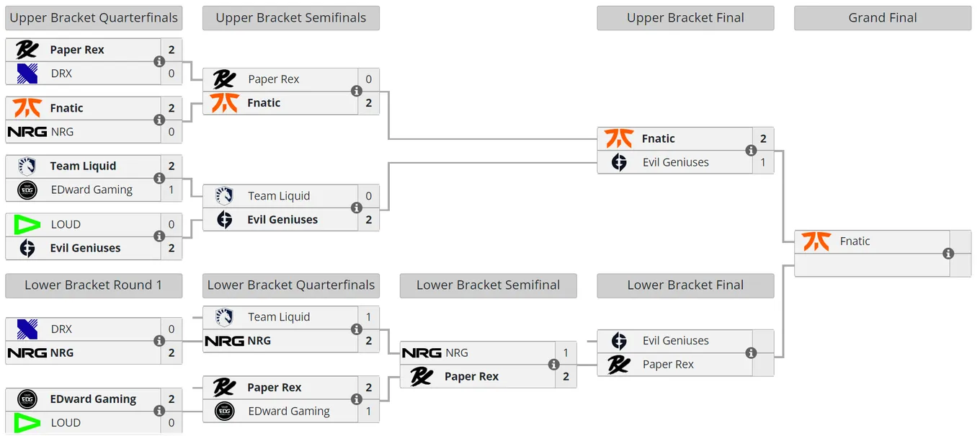The width and height of the screenshot is (980, 436).
Task: Show info for NRG vs Paper Rex semifinal
Action: 553,365
